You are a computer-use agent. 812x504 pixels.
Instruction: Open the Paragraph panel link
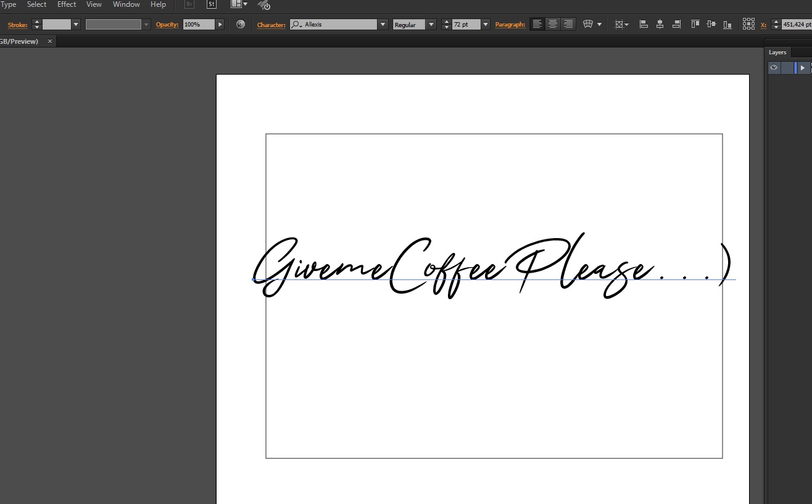pos(510,25)
